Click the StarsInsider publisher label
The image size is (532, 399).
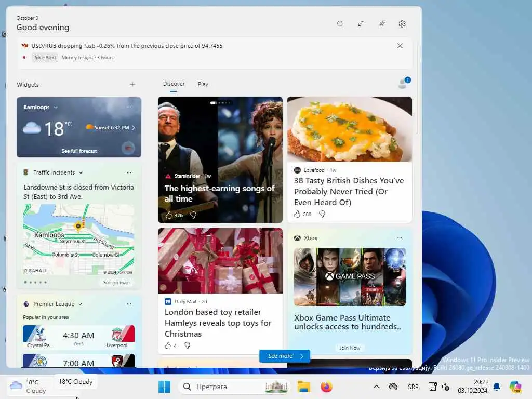pyautogui.click(x=187, y=176)
